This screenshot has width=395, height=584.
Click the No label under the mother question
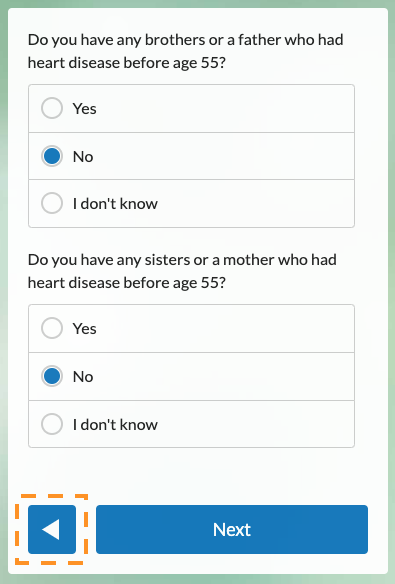click(x=83, y=377)
